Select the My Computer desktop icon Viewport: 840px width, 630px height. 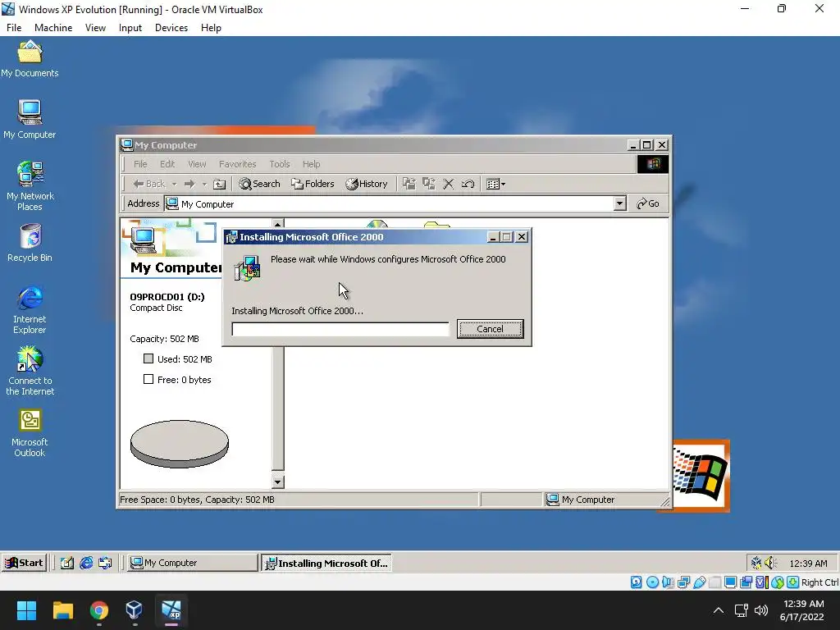(30, 120)
